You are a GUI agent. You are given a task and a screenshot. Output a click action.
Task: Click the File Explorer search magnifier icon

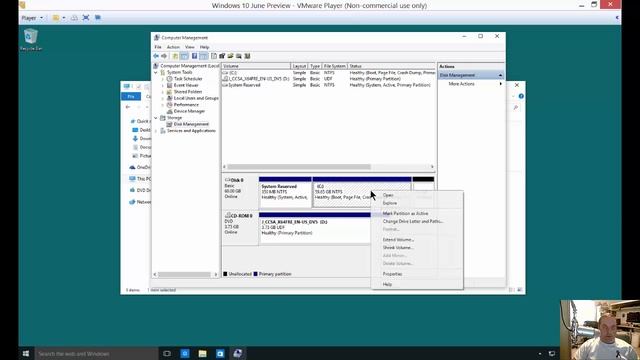pos(516,107)
